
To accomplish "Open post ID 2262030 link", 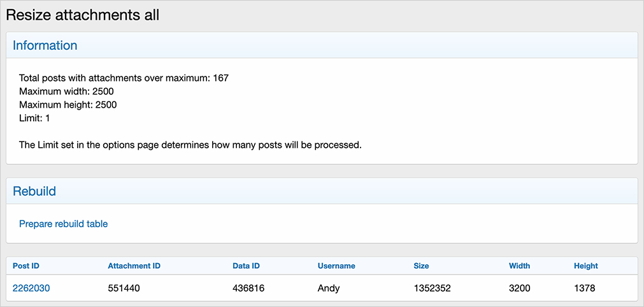I will click(x=31, y=288).
